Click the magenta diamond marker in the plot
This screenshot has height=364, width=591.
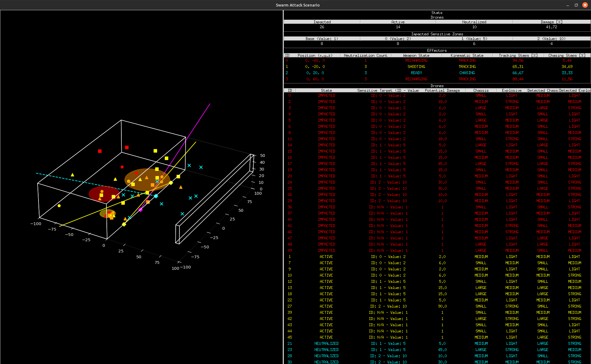(140, 210)
